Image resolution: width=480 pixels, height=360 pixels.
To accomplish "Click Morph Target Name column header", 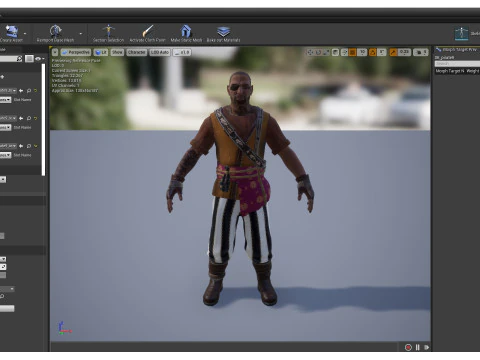I will click(450, 71).
